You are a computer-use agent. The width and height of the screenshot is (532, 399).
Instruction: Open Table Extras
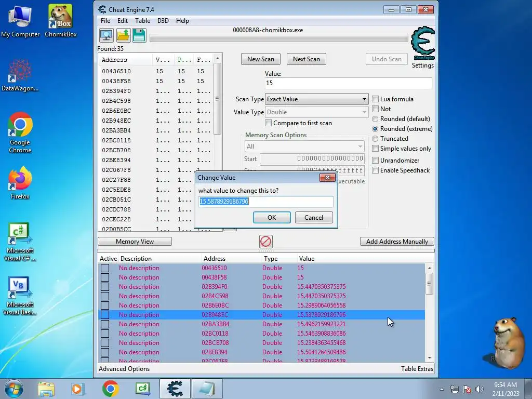(417, 369)
